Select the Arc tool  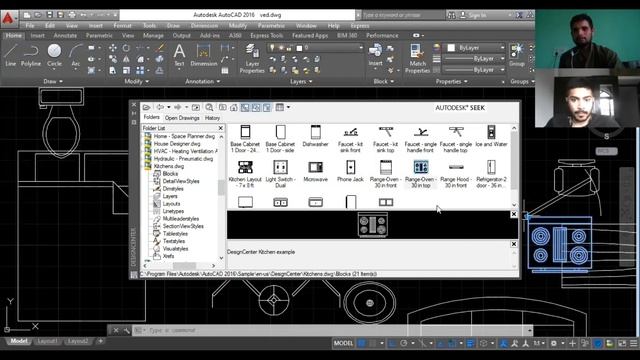(76, 55)
